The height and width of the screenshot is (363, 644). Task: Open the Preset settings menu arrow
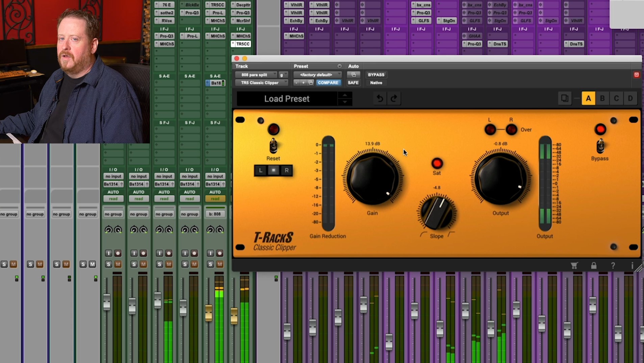(x=339, y=66)
